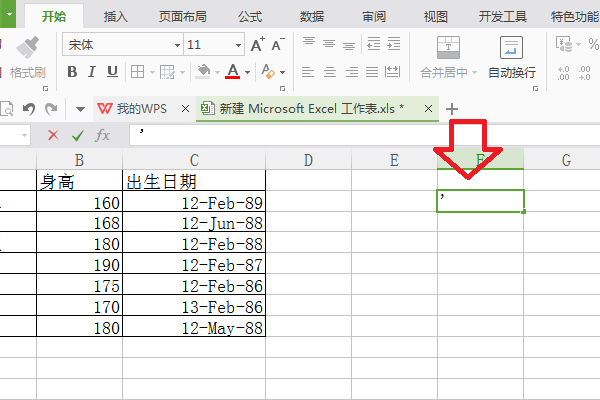Toggle Underline formatting
This screenshot has height=400, width=600.
pyautogui.click(x=112, y=72)
